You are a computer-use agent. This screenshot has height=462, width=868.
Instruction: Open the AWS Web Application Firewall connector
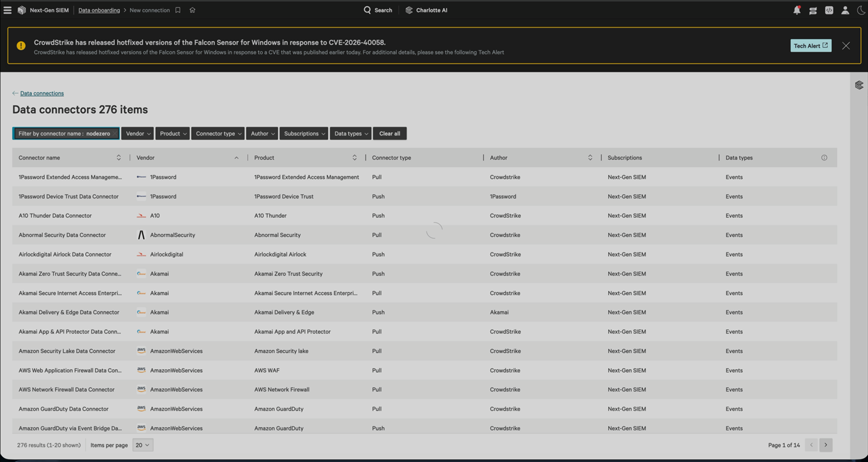[x=424, y=371]
